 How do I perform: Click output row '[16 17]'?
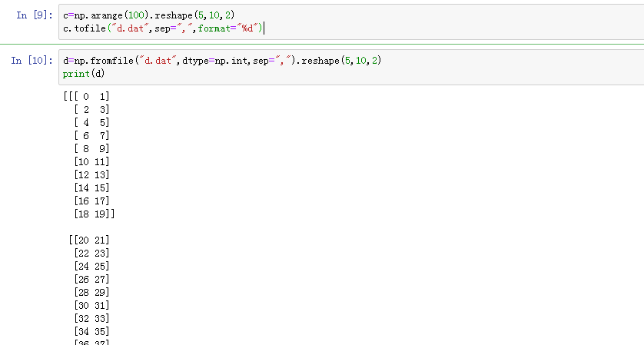coord(91,201)
